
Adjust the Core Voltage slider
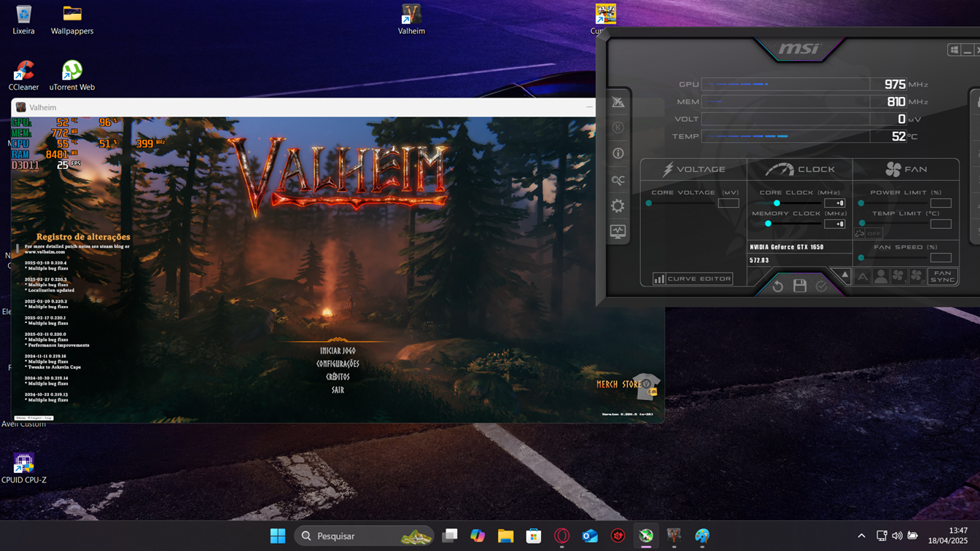649,203
